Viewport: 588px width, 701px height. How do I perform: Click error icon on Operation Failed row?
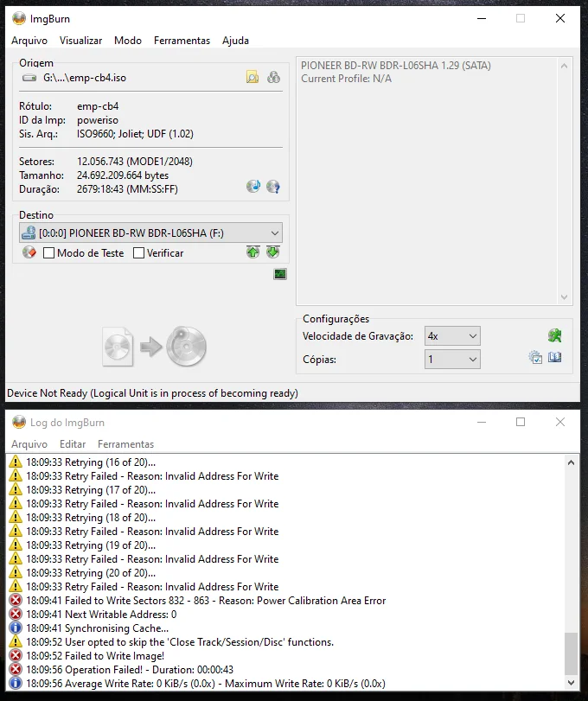tap(16, 670)
